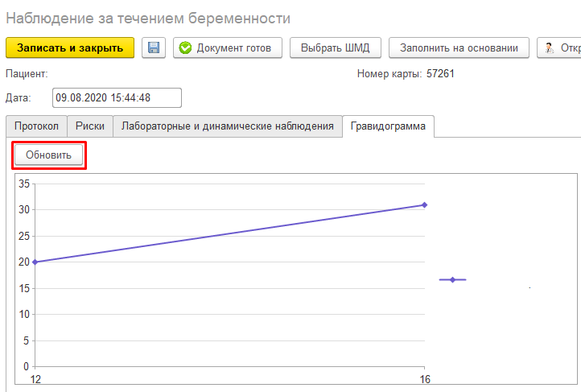Click the '35' label on vertical axis
This screenshot has height=392, width=581.
point(23,184)
